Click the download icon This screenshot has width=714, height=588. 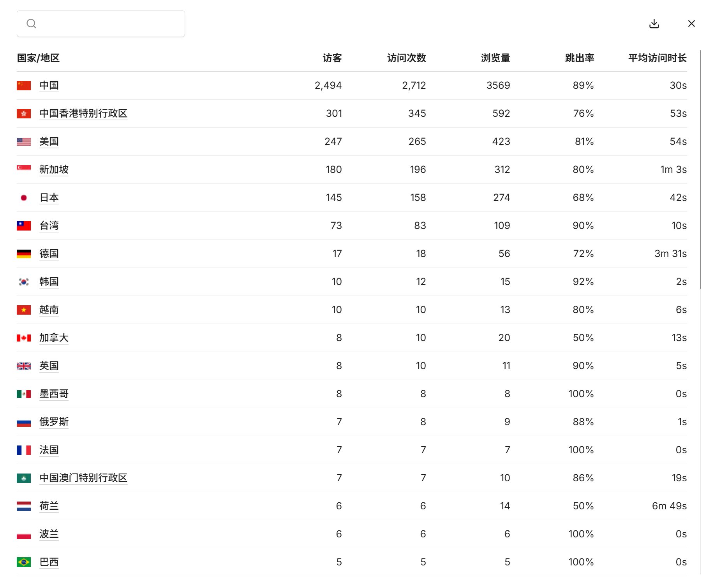(654, 24)
